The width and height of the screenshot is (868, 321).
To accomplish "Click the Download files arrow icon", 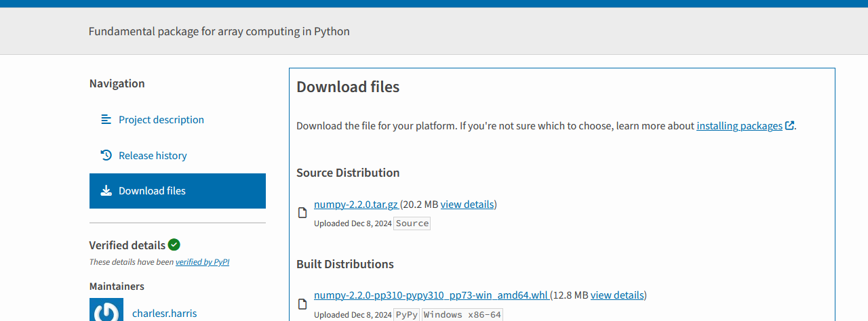I will (106, 191).
